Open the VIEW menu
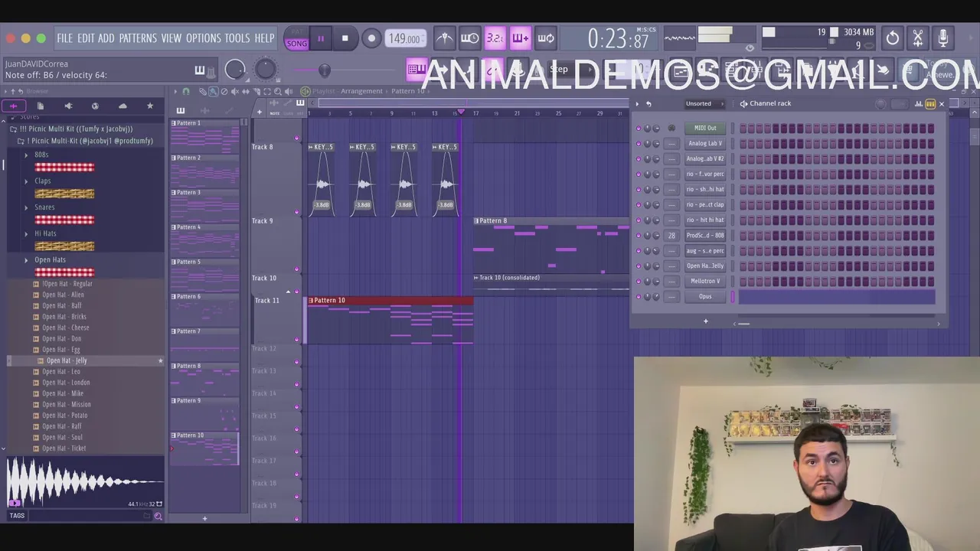Screen dimensions: 980x551 coord(171,38)
